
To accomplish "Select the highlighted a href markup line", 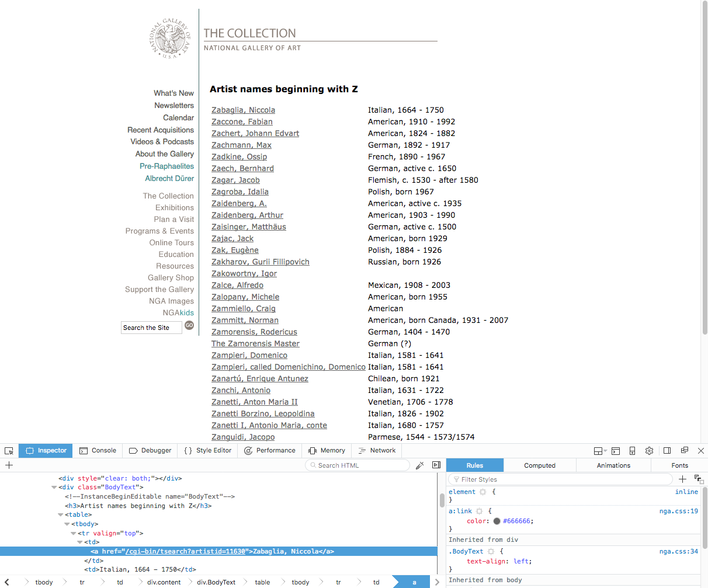I will (x=218, y=551).
